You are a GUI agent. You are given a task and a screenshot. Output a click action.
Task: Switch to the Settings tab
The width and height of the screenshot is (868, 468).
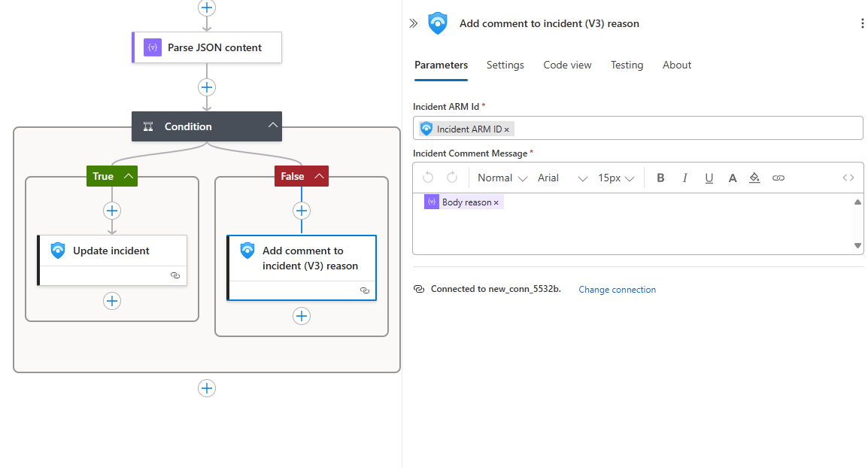pyautogui.click(x=505, y=65)
